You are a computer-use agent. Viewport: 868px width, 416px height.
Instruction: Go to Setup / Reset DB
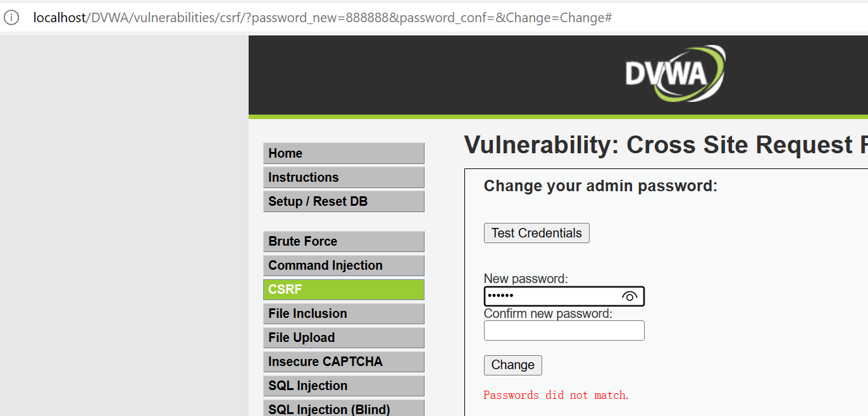344,201
